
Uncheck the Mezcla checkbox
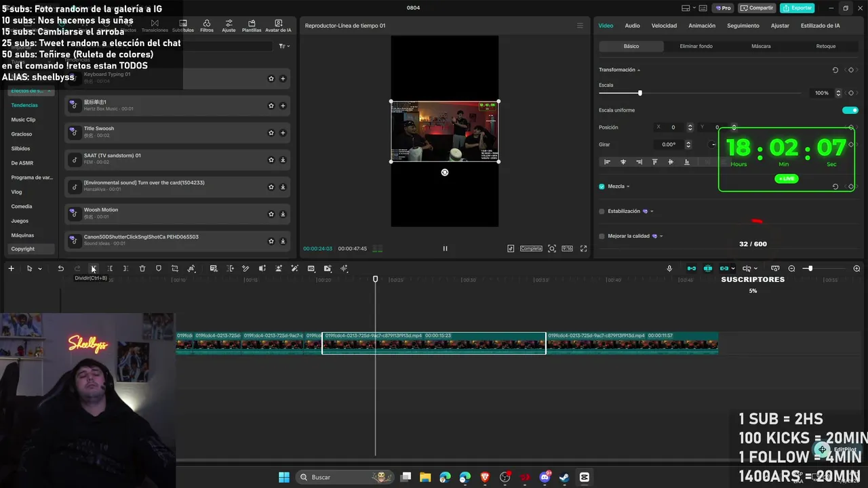point(601,186)
